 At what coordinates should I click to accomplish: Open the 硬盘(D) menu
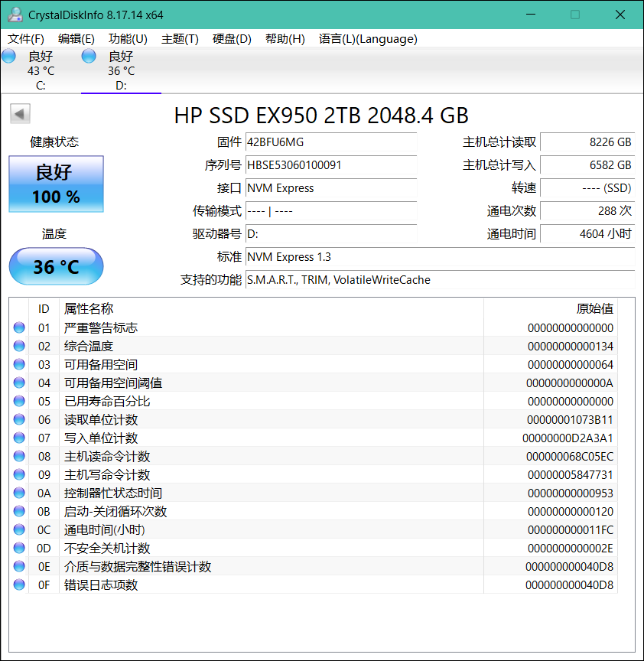232,39
